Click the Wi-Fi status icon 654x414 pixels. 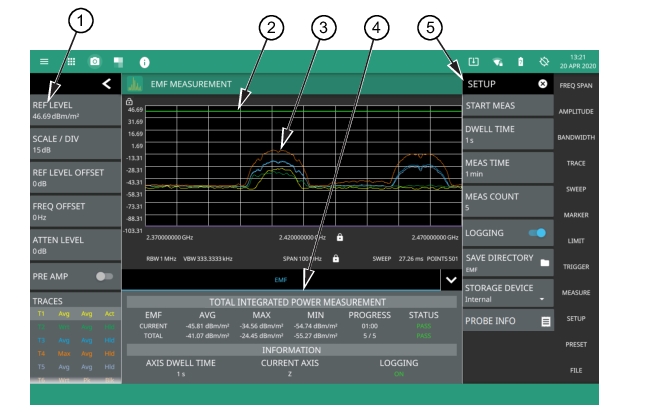(x=497, y=62)
